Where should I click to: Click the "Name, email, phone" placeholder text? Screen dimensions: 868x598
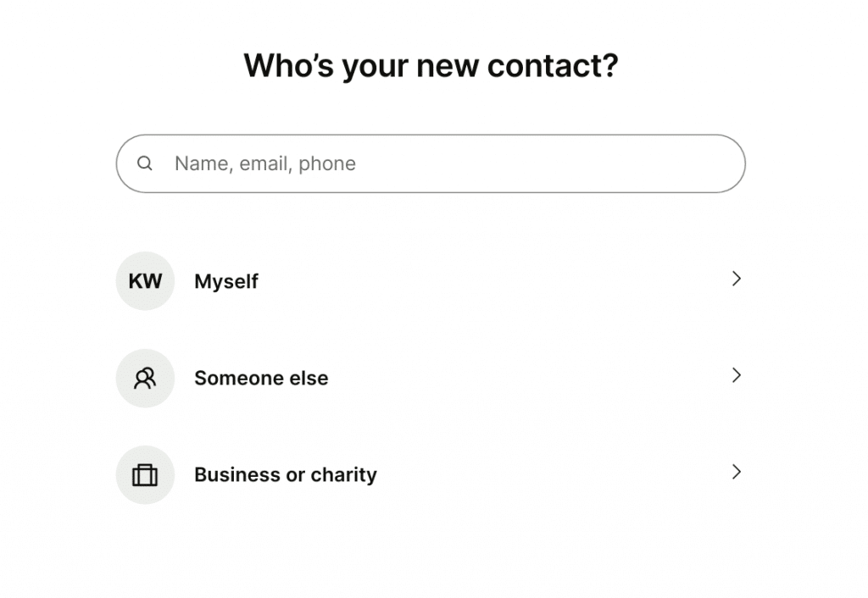(x=265, y=163)
